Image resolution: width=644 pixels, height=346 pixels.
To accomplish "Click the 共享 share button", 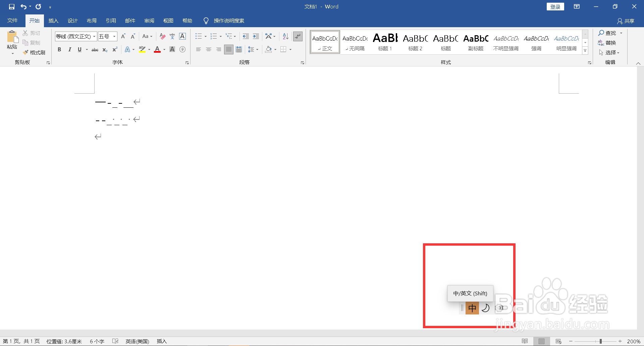I will pyautogui.click(x=626, y=21).
